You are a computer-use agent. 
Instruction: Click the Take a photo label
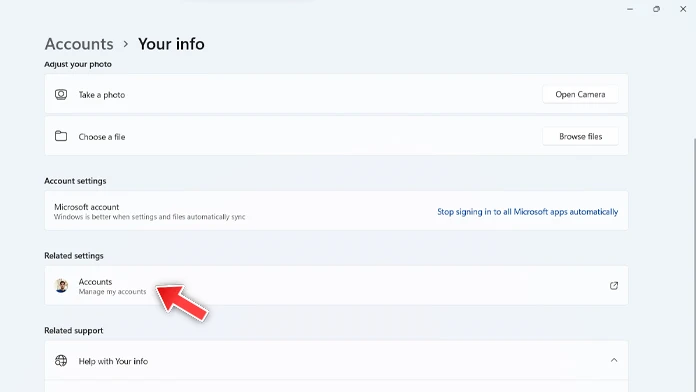pyautogui.click(x=102, y=95)
